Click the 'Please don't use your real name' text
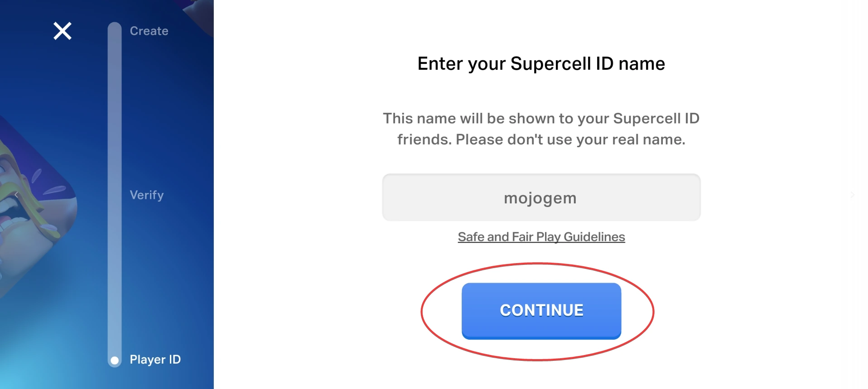Image resolution: width=868 pixels, height=389 pixels. pyautogui.click(x=570, y=139)
